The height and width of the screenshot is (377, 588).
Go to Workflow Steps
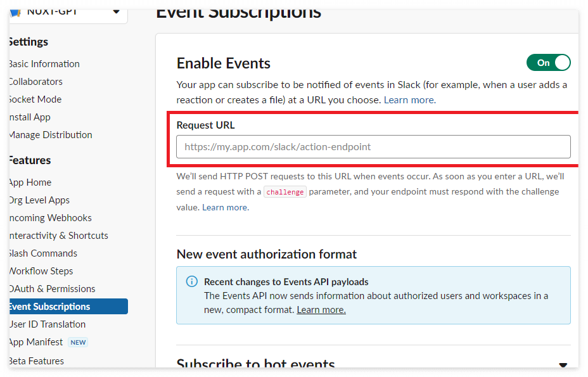pyautogui.click(x=41, y=271)
